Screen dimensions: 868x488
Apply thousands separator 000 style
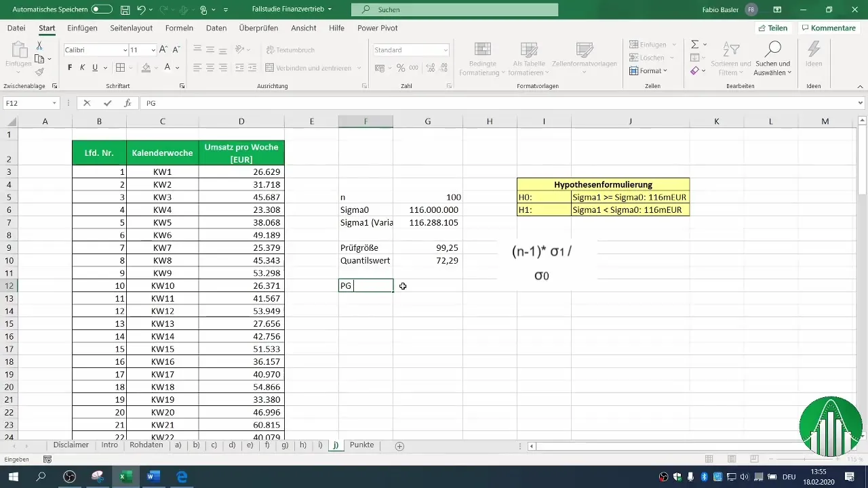point(413,68)
